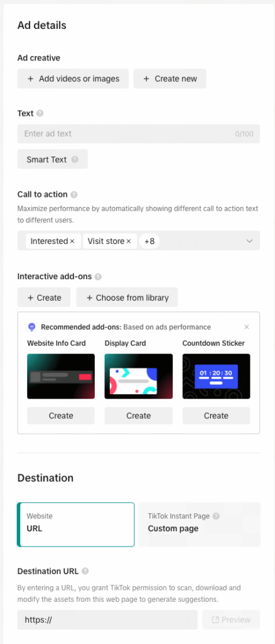
Task: Click Add videos or images button
Action: tap(73, 79)
